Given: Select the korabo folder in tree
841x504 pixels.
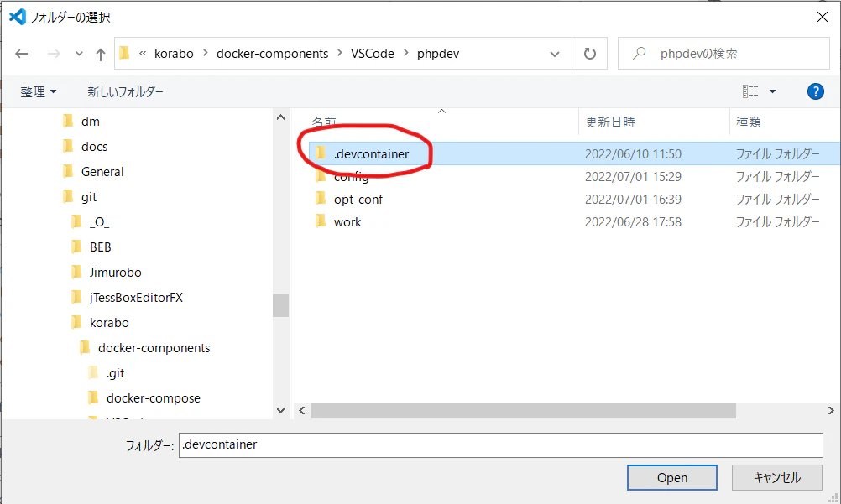Looking at the screenshot, I should (109, 323).
